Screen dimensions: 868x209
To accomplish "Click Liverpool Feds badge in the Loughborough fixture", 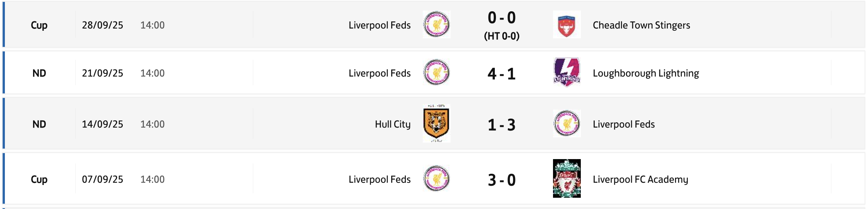I will click(x=436, y=72).
